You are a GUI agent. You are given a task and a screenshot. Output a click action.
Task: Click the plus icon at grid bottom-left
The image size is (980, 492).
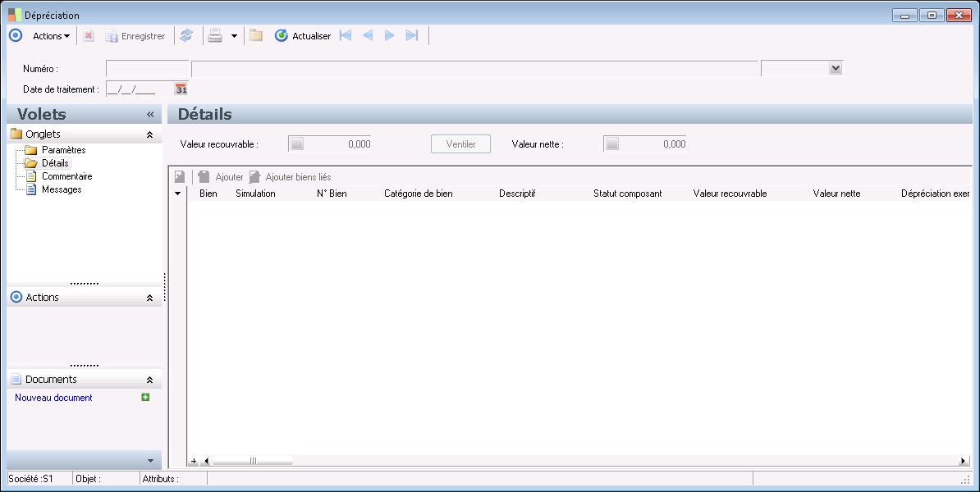[x=194, y=462]
